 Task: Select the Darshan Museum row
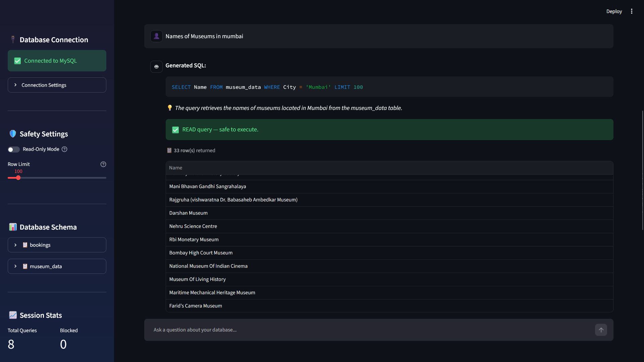click(x=389, y=213)
